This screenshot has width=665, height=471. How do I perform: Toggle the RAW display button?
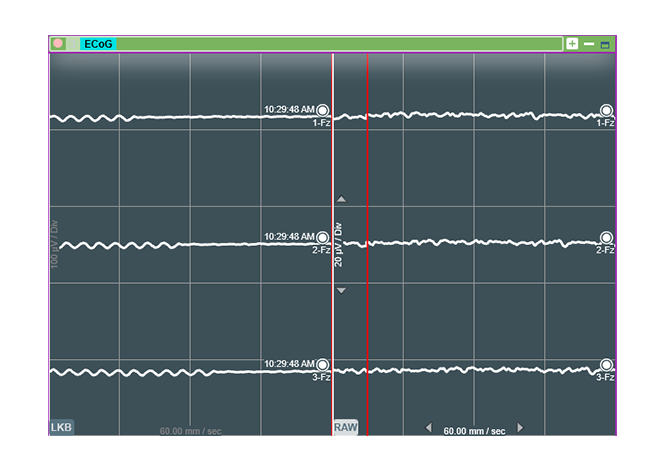[345, 428]
